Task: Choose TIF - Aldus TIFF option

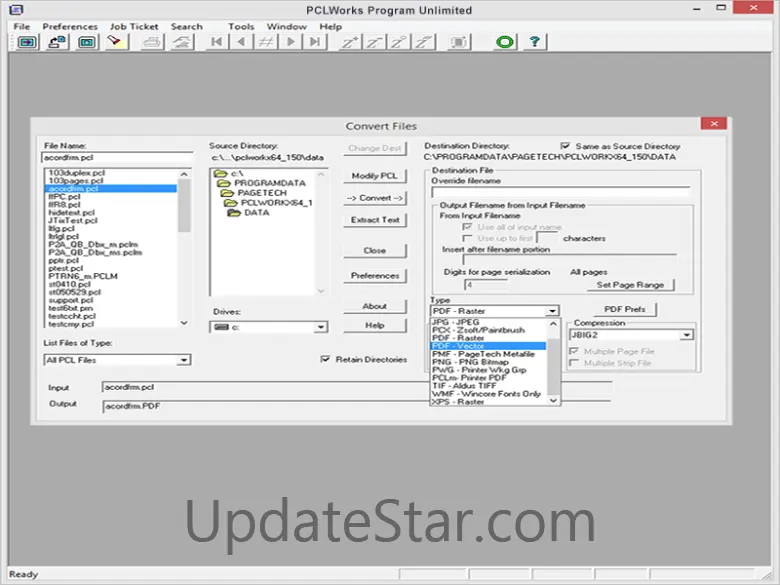Action: 488,386
